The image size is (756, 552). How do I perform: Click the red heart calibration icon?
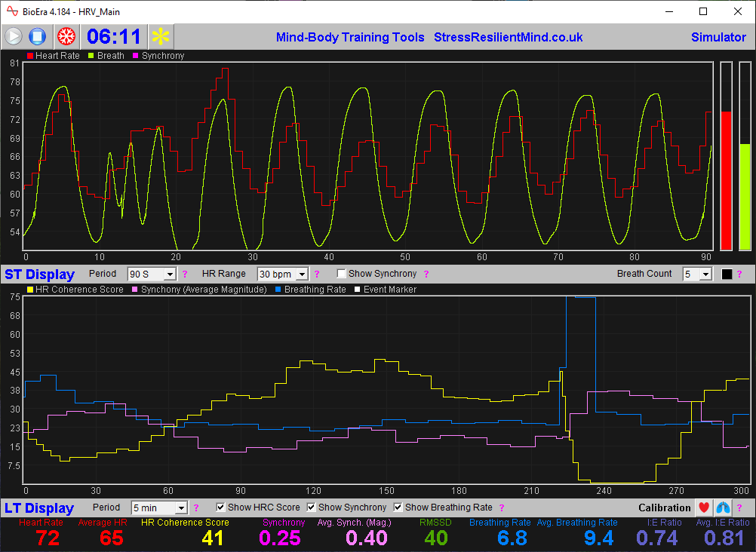pyautogui.click(x=704, y=508)
